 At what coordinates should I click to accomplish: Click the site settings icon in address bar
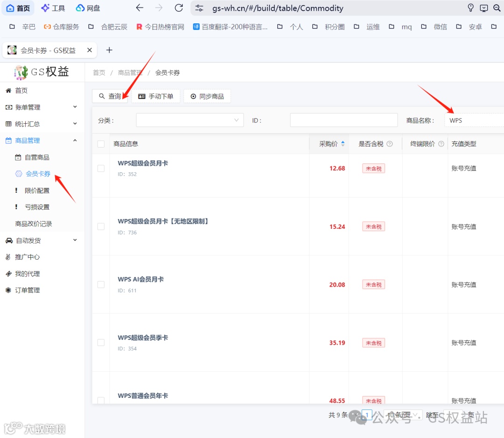[199, 8]
